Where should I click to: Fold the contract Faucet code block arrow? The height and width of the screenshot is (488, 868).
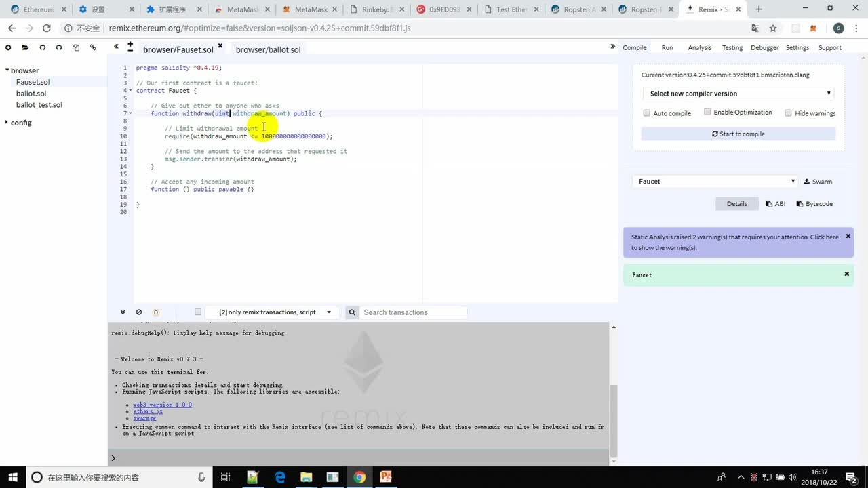(131, 90)
